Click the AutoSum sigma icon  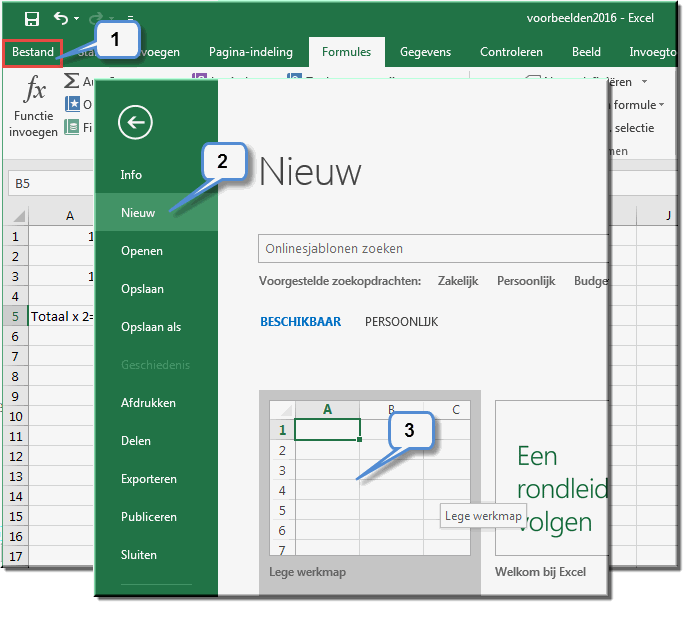pyautogui.click(x=72, y=81)
